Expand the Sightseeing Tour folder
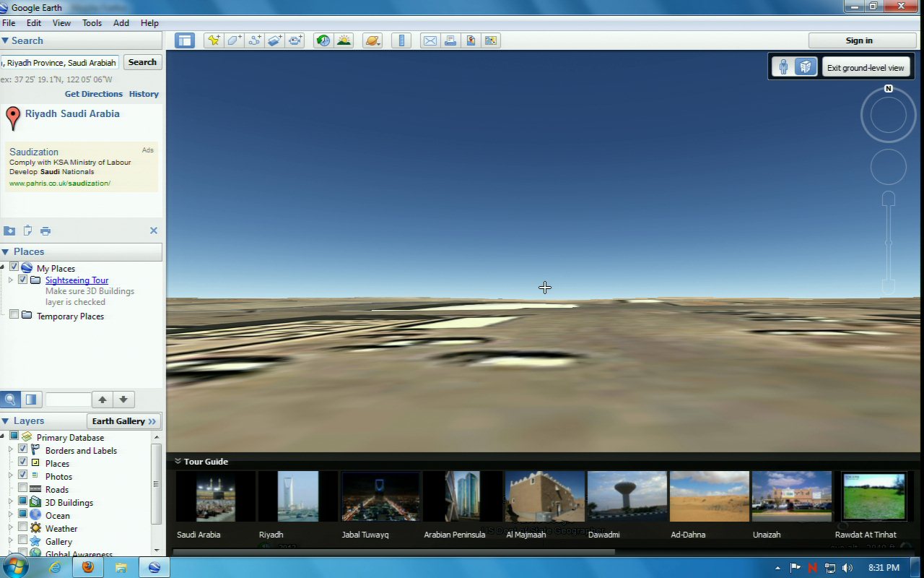 coord(11,280)
